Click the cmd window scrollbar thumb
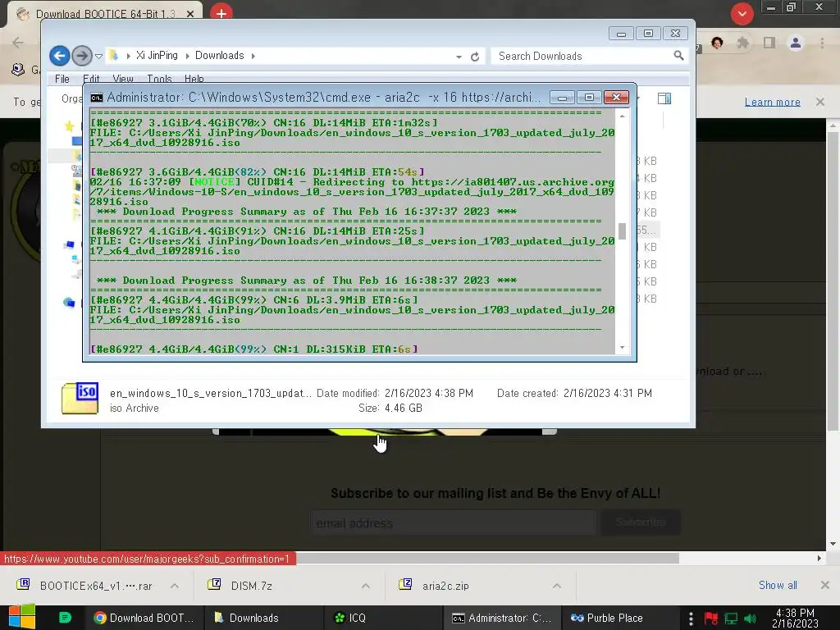 [622, 231]
